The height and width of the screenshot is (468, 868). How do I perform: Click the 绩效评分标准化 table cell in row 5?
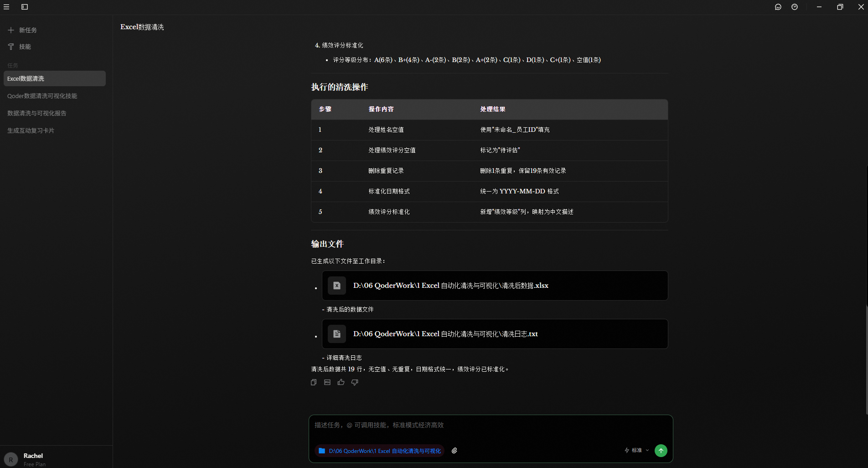click(389, 212)
